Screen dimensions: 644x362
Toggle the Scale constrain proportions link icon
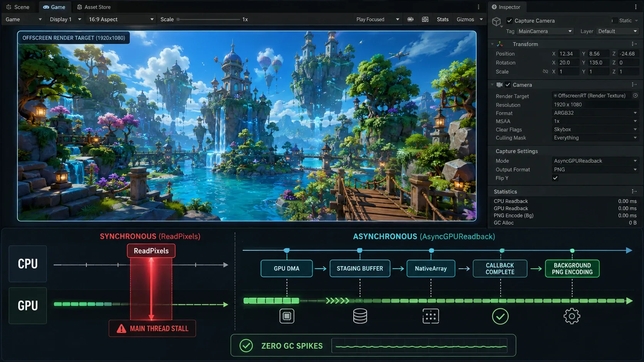(545, 72)
